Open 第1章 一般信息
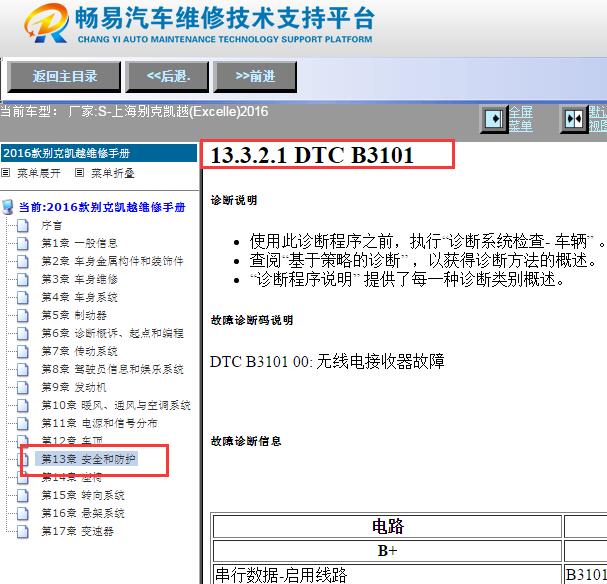The image size is (607, 584). [79, 243]
